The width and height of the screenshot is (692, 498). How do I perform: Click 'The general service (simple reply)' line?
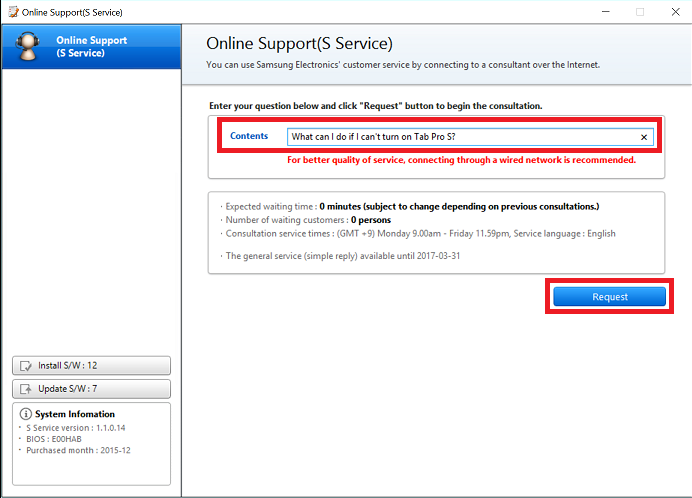(342, 256)
